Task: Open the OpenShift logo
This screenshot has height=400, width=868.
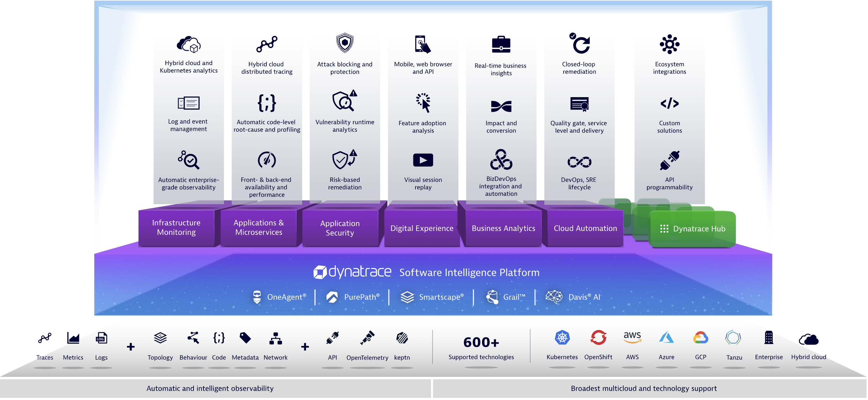Action: [599, 337]
